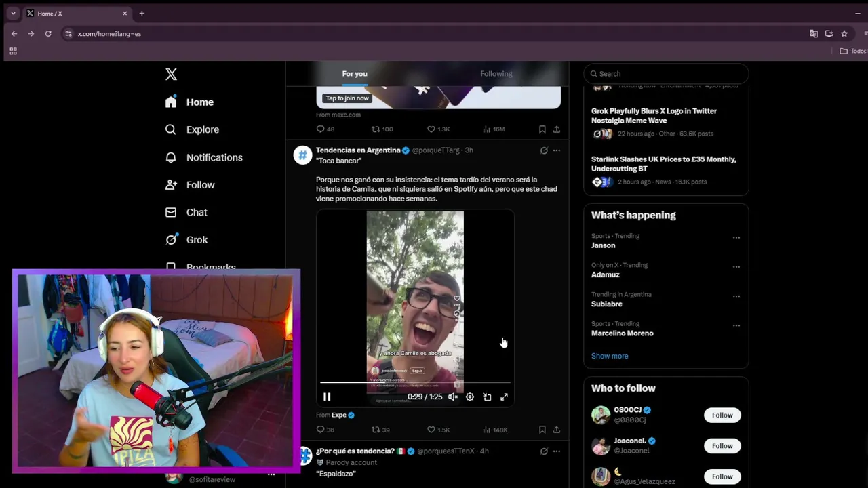The width and height of the screenshot is (868, 488).
Task: Click Show more under What's happening
Action: point(610,356)
